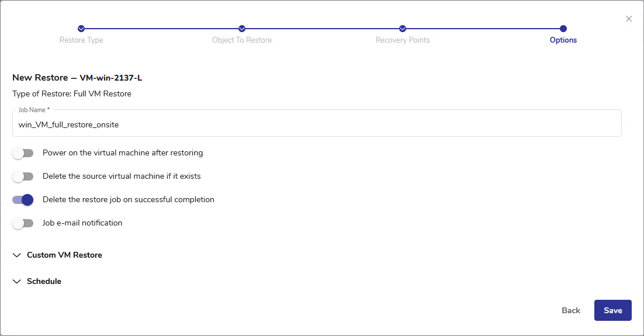Click the Recovery Points step checkmark icon
The image size is (644, 336).
point(403,29)
